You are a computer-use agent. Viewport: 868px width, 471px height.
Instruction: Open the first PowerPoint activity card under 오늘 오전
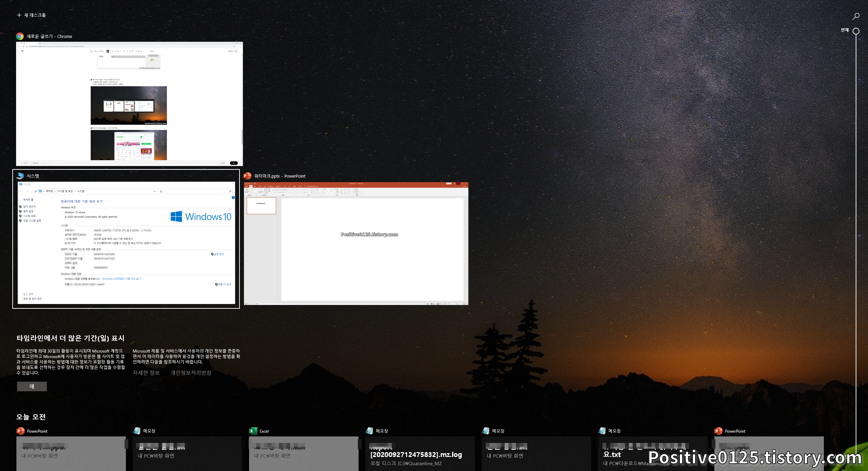click(71, 453)
